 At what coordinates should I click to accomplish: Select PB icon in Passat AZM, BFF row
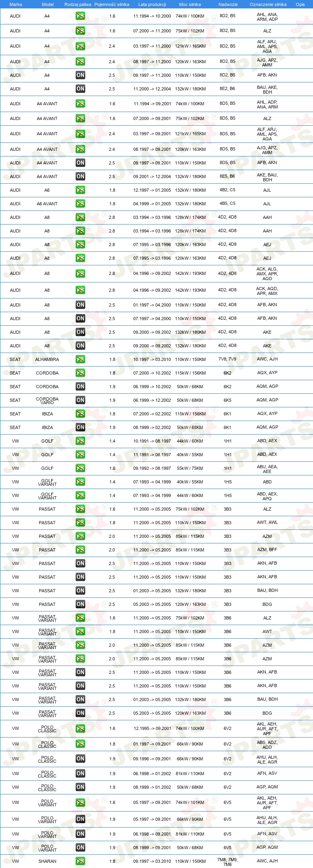click(x=80, y=550)
